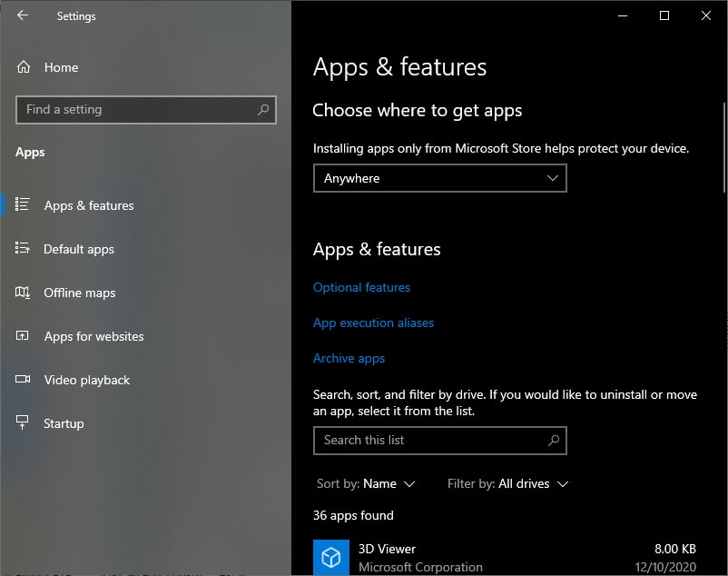Click the Search this list field
The width and height of the screenshot is (728, 576).
[x=439, y=441]
